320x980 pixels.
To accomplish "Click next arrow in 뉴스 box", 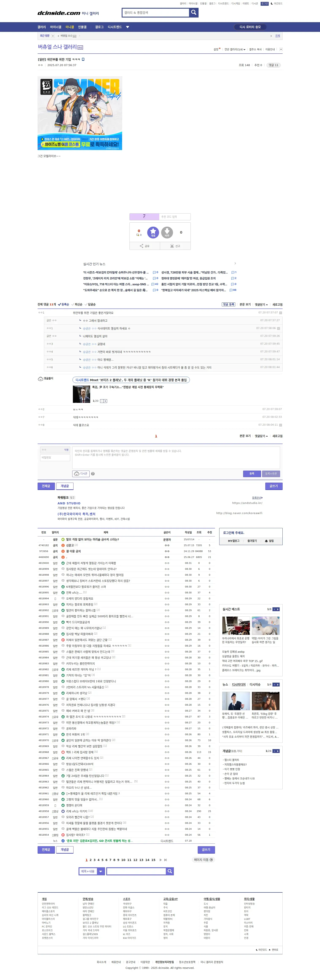I will click(278, 684).
